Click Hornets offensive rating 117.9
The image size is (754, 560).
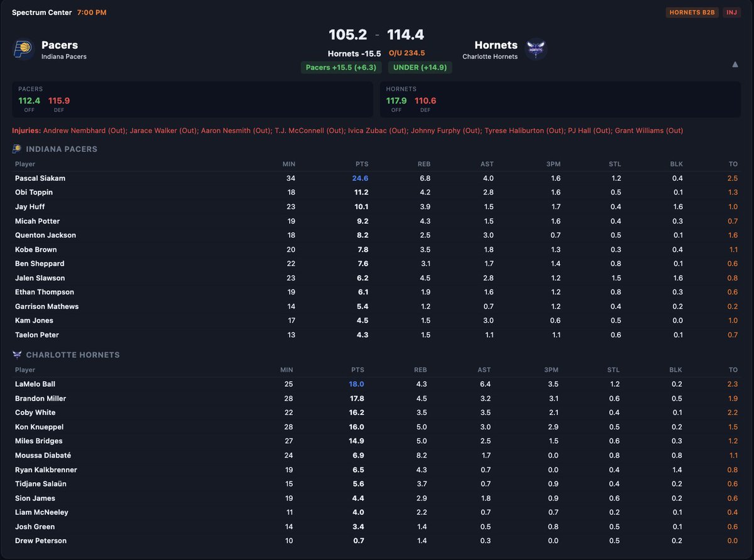click(x=396, y=100)
